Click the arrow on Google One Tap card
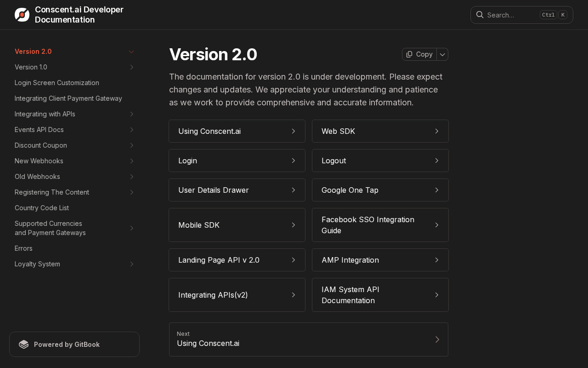This screenshot has height=368, width=588. tap(437, 190)
